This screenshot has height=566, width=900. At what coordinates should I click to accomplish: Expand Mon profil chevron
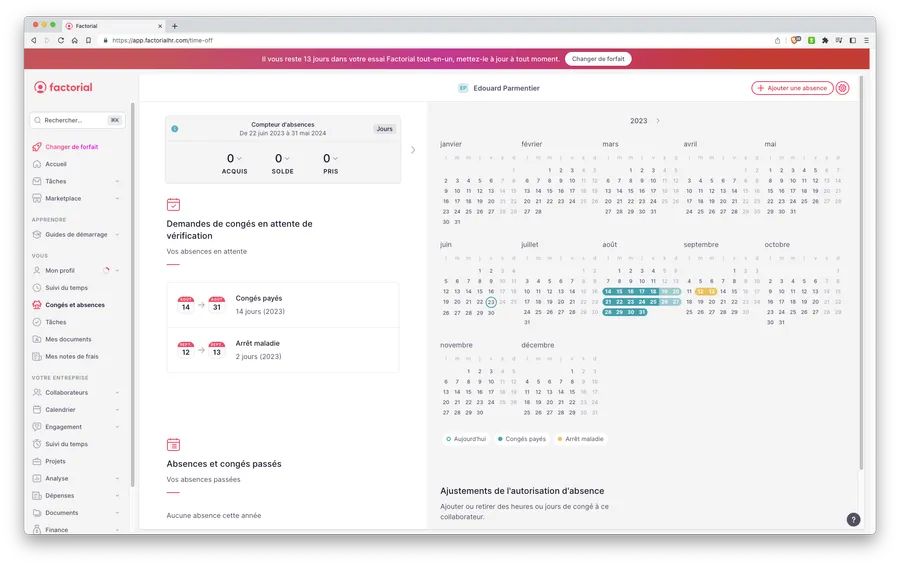[117, 270]
